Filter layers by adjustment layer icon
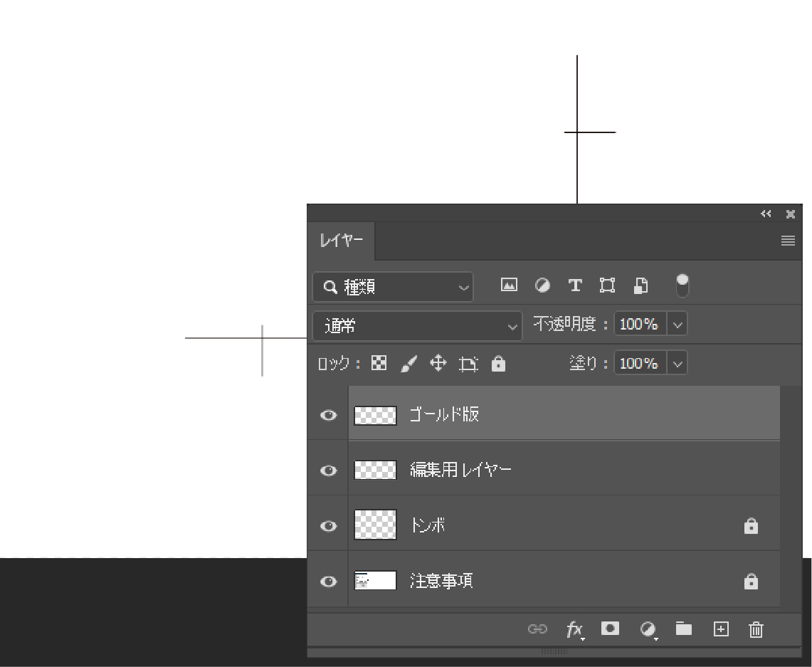The image size is (812, 667). tap(542, 285)
